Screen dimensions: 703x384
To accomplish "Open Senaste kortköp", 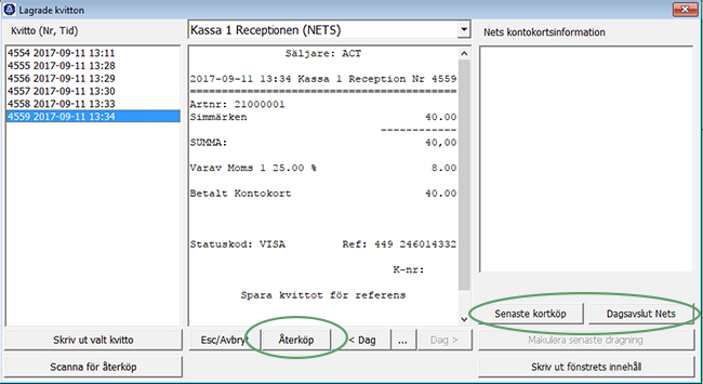I will click(530, 314).
